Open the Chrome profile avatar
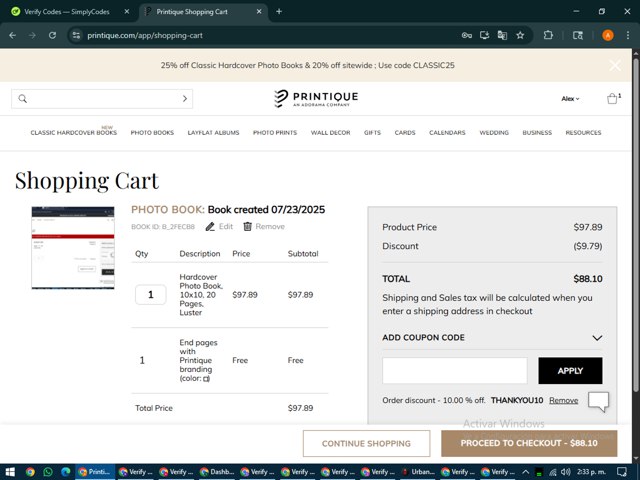 607,36
